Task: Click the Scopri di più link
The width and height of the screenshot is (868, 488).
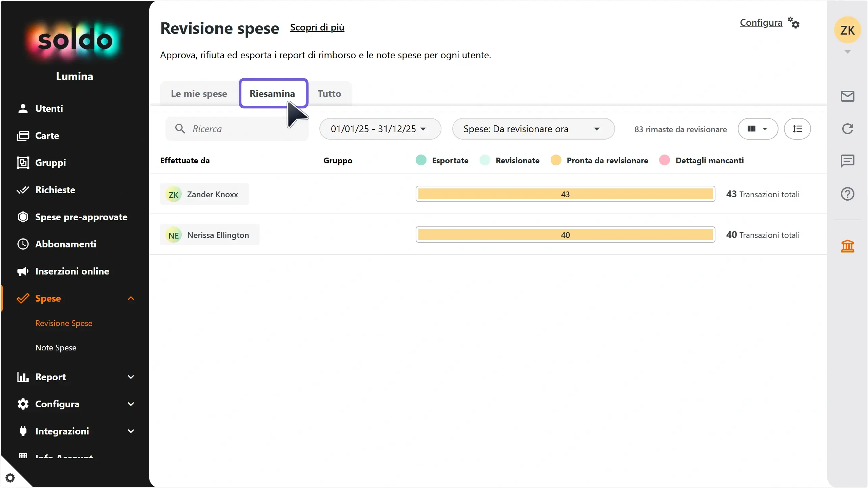Action: 317,27
